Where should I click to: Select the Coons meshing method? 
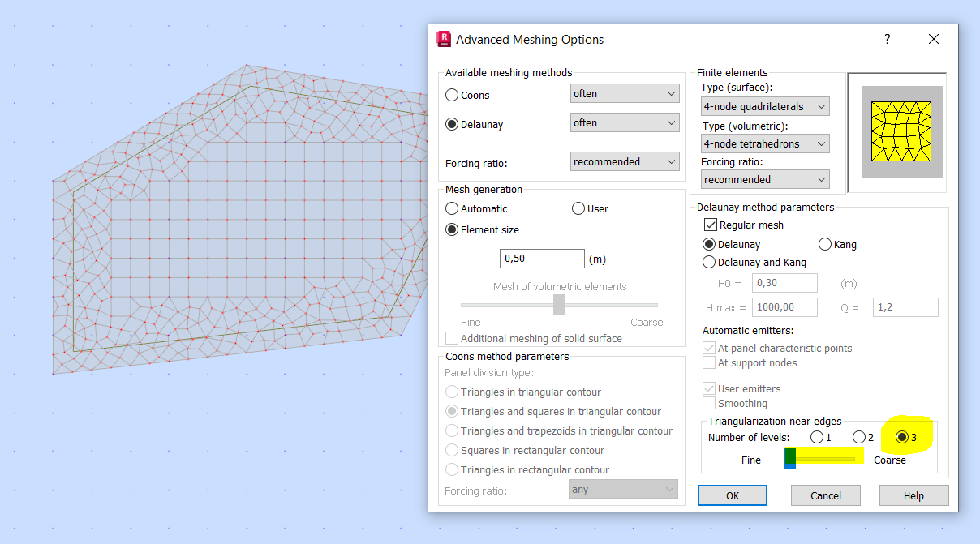pos(451,95)
